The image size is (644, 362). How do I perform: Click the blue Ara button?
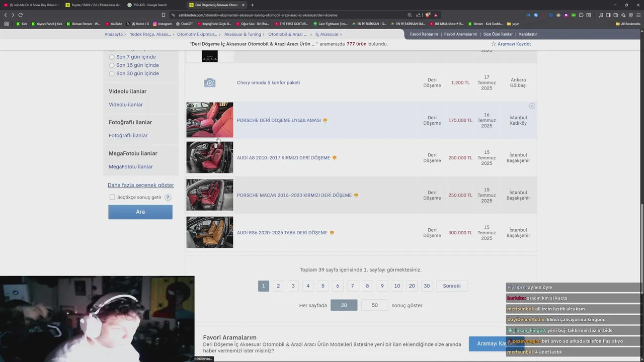tap(140, 212)
